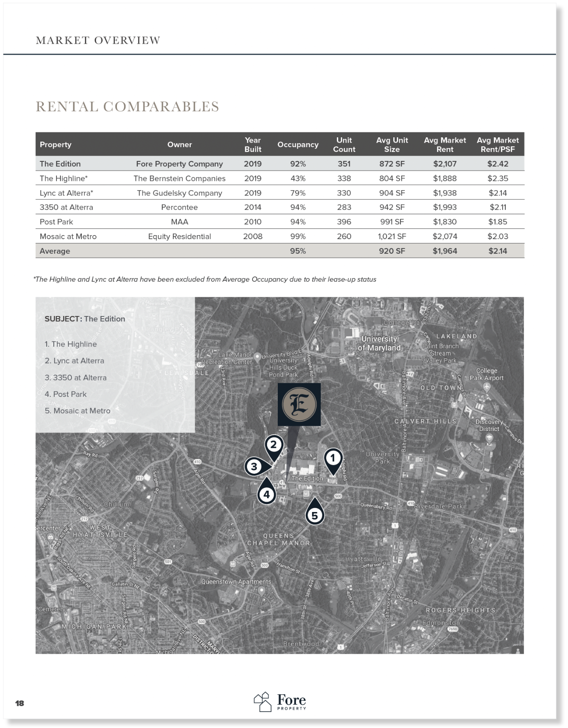The width and height of the screenshot is (568, 728).
Task: Click owner 'Percontee'
Action: pyautogui.click(x=180, y=207)
